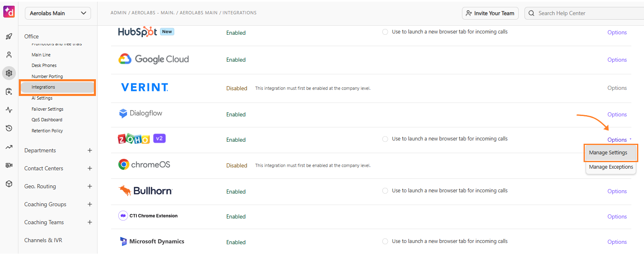Viewport: 644px width, 254px height.
Task: Open Verint Options link
Action: coord(617,88)
